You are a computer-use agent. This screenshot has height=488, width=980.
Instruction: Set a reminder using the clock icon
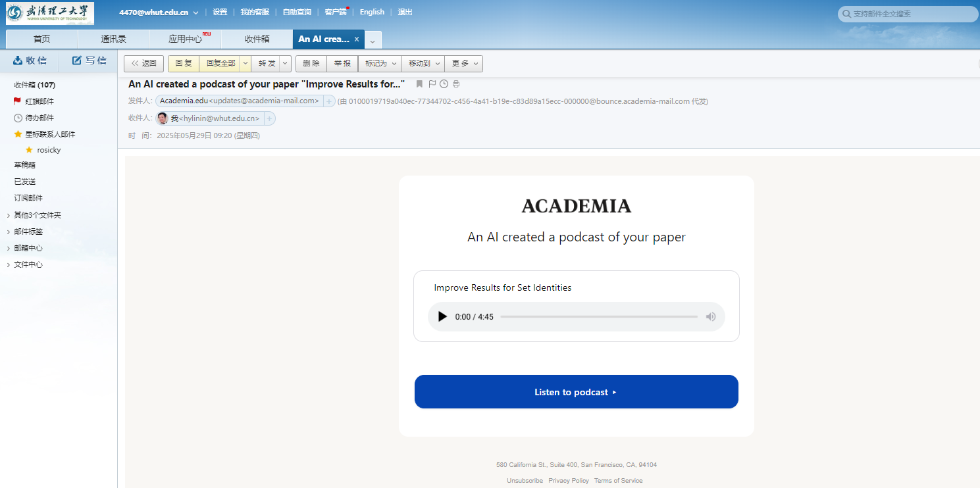point(444,84)
